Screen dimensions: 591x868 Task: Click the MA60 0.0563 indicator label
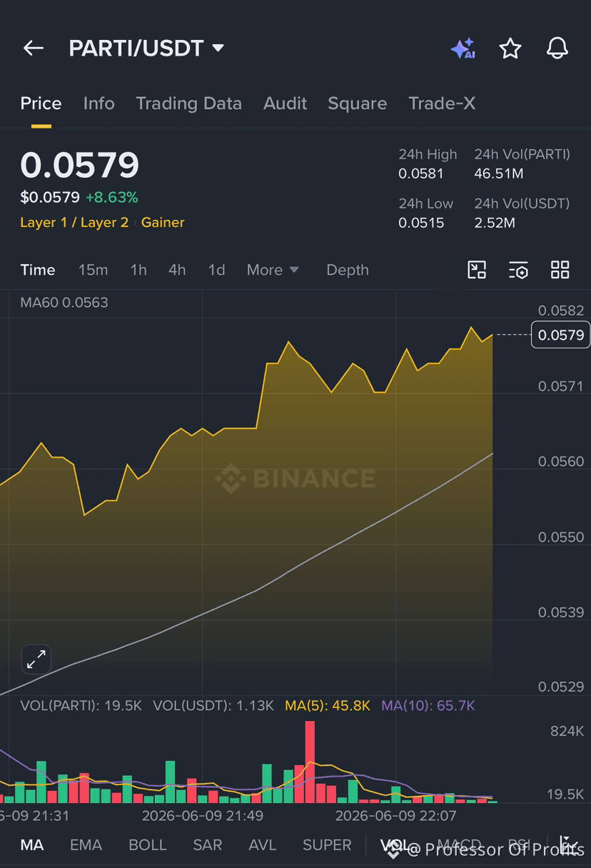click(x=64, y=303)
